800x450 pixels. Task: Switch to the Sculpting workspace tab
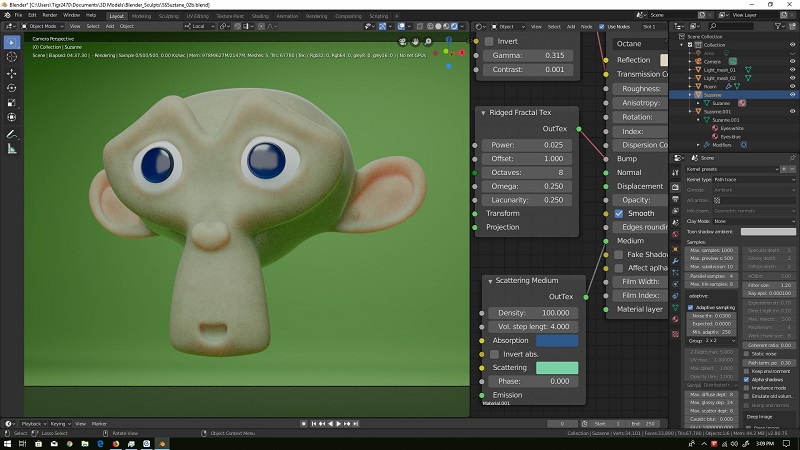pos(168,16)
